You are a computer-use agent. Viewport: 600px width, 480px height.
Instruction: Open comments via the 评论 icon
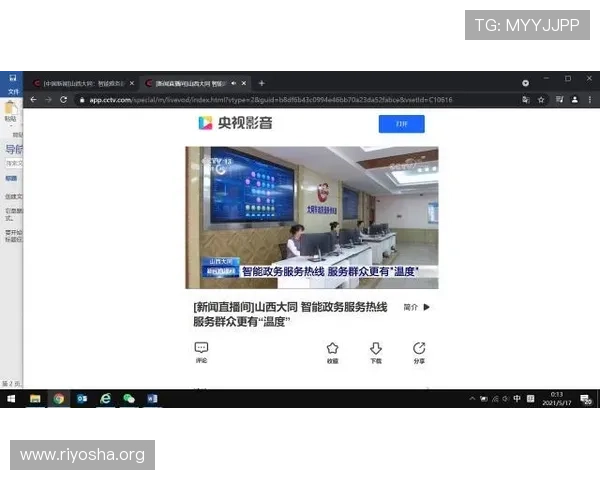tap(201, 352)
